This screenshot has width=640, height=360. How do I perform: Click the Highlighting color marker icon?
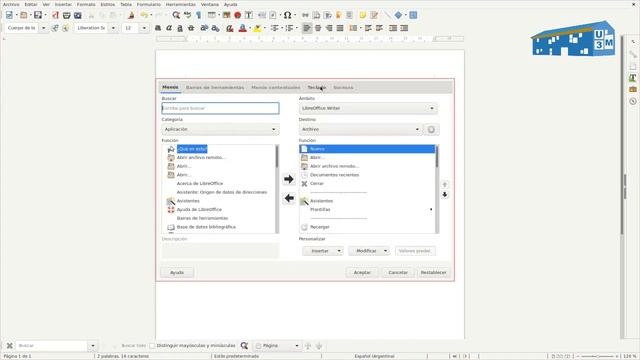257,28
